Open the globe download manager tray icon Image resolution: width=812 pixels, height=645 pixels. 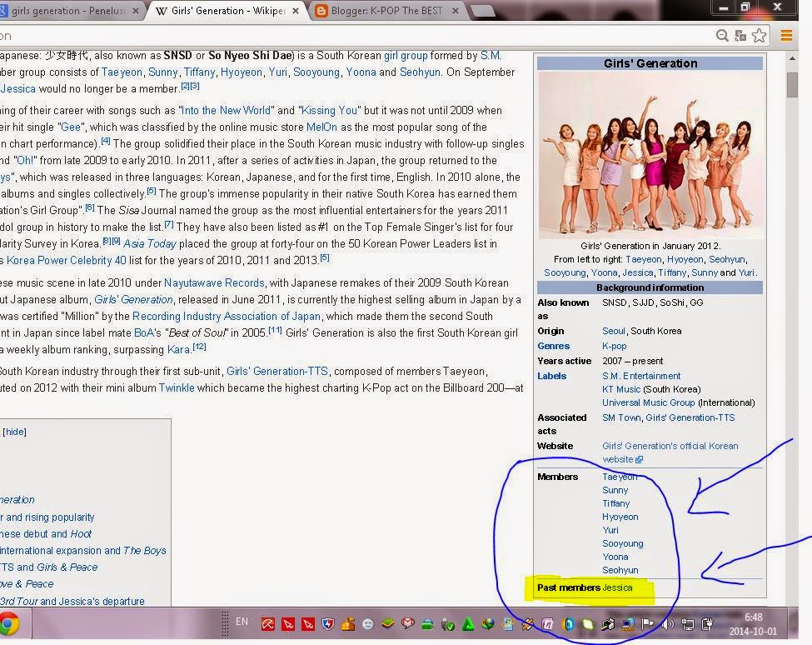488,624
